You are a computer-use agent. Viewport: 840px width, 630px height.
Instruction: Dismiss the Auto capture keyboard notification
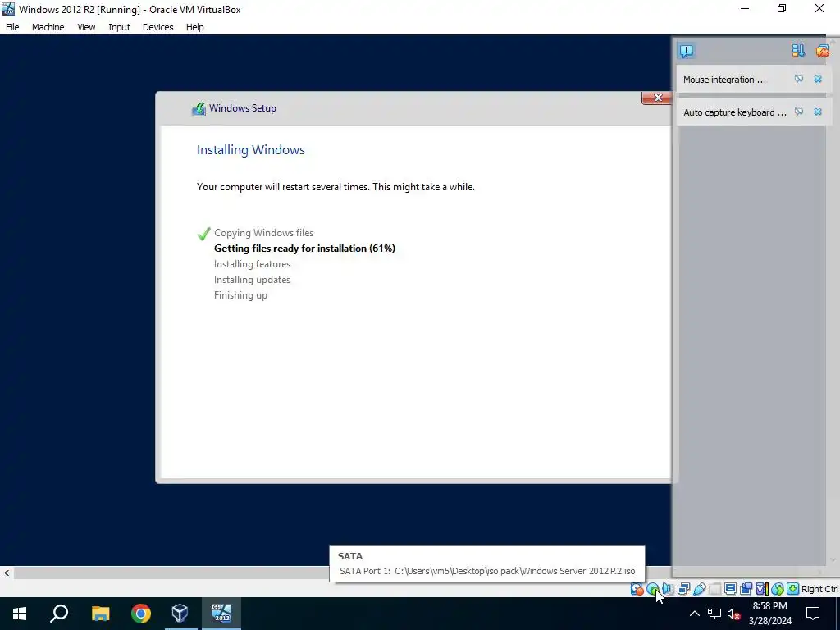(818, 112)
